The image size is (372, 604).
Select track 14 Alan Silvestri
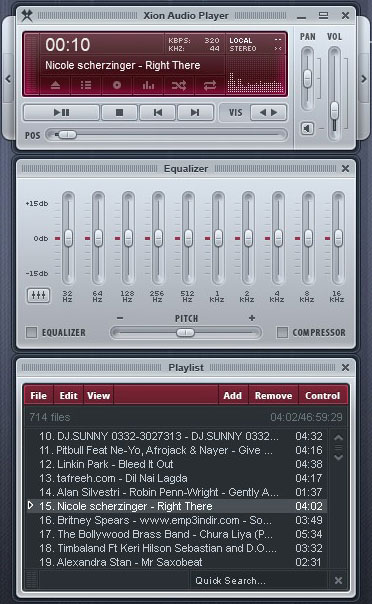pyautogui.click(x=177, y=492)
